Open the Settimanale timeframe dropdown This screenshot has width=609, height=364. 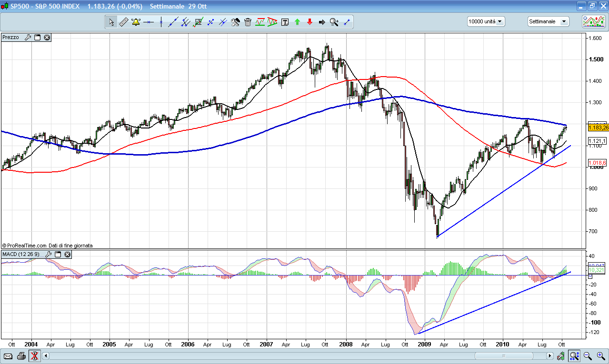(x=548, y=21)
